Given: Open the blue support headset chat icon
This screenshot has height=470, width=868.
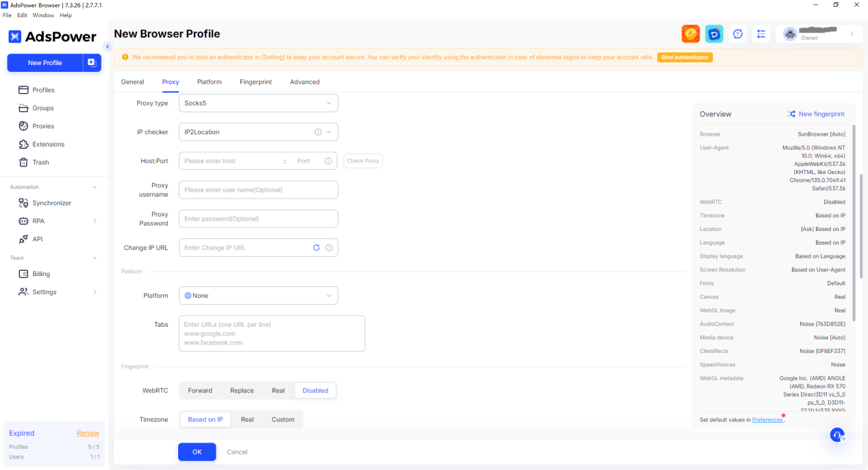Looking at the screenshot, I should pos(837,435).
